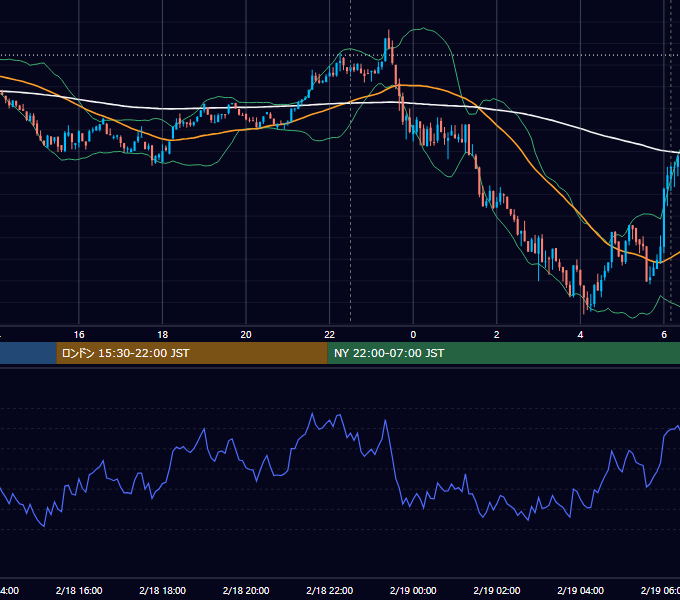The height and width of the screenshot is (600, 680).
Task: Click the '2' hour label on price chart
Action: click(x=497, y=335)
